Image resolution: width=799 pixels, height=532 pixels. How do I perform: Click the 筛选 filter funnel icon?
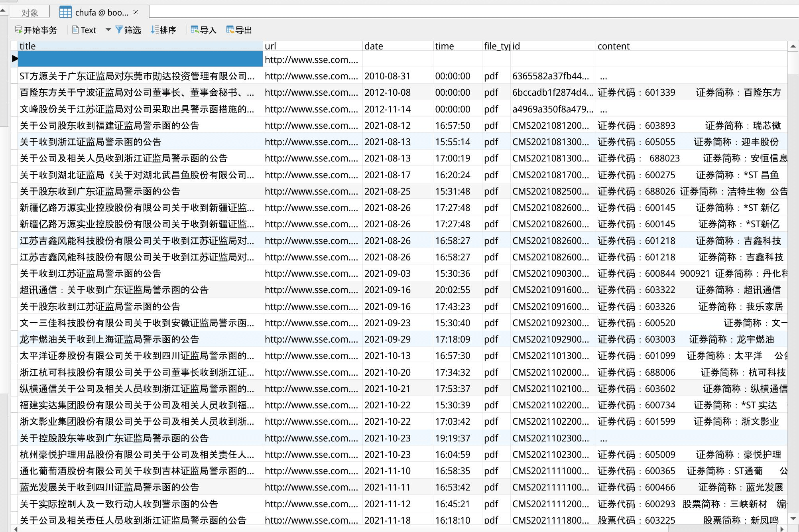pyautogui.click(x=119, y=30)
